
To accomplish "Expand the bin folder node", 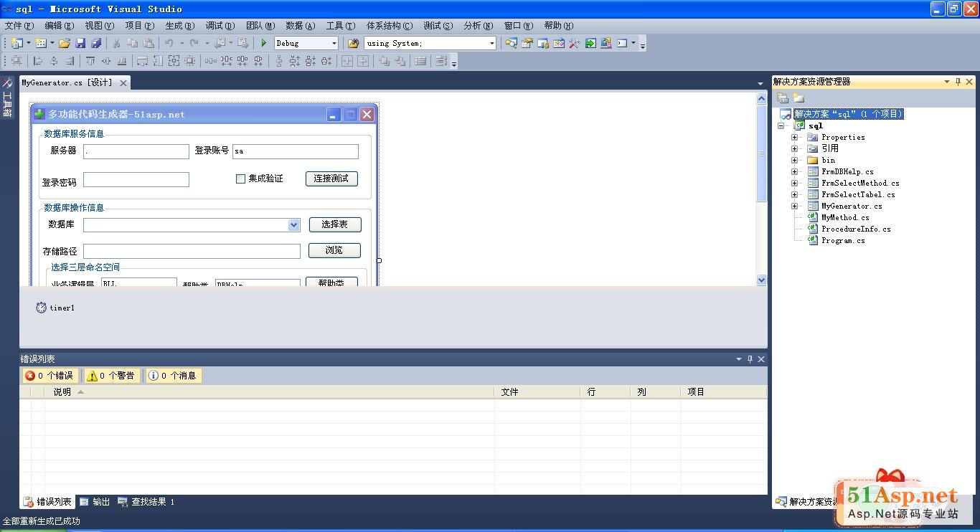I will [794, 160].
